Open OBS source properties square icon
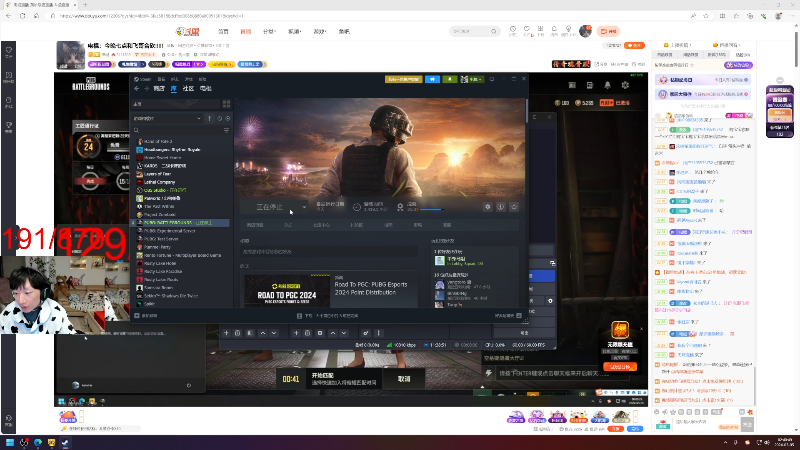The height and width of the screenshot is (450, 800). [320, 333]
